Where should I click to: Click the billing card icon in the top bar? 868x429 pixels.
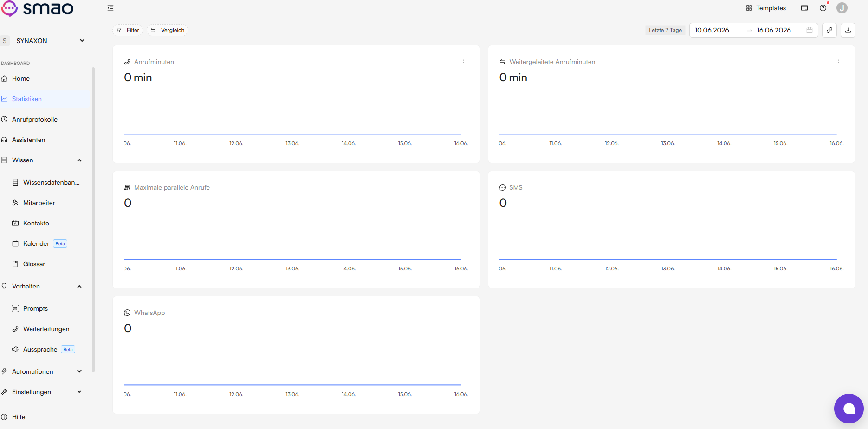804,8
